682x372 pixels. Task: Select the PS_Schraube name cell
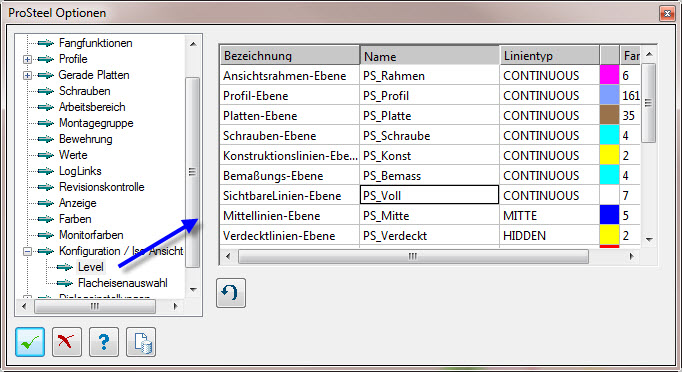429,135
